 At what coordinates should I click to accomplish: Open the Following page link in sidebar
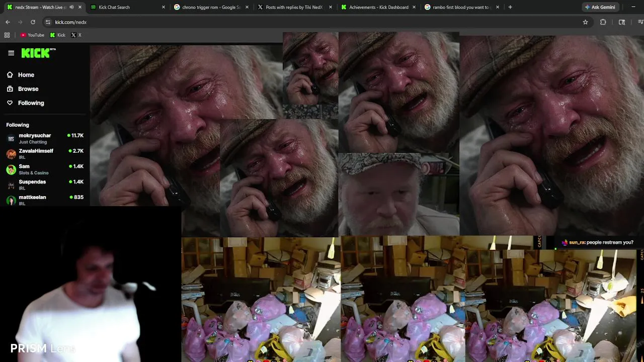31,103
